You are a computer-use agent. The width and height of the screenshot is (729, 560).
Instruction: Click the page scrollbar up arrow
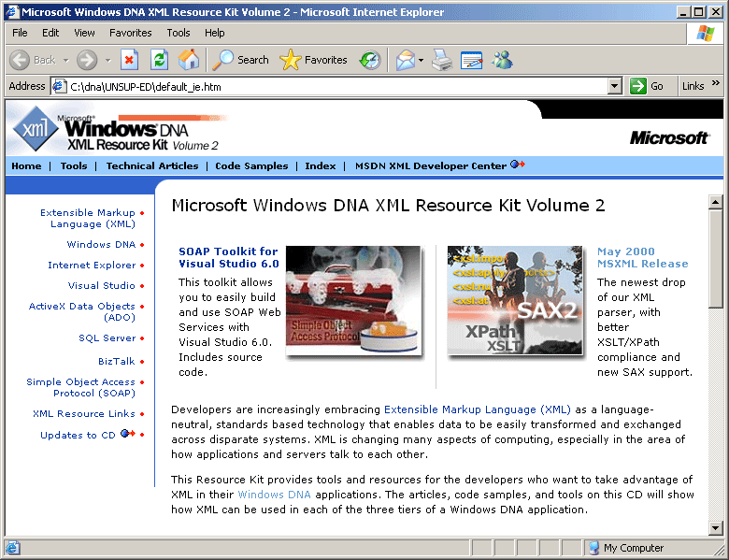(x=716, y=202)
